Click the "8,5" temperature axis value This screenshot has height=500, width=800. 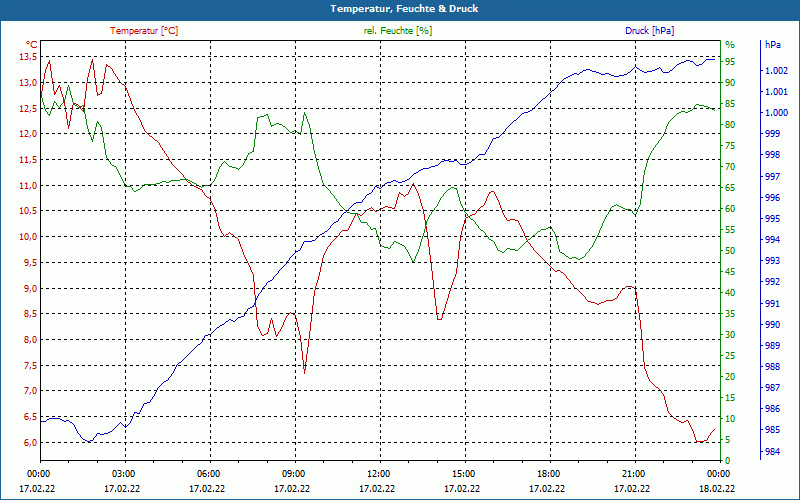click(x=30, y=314)
